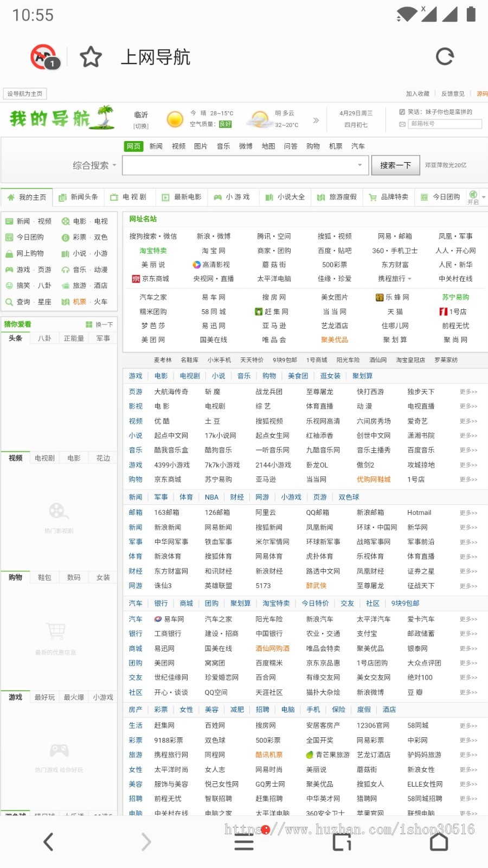Expand 更多>> in the 邮箱 row
This screenshot has height=868, width=488.
(468, 513)
